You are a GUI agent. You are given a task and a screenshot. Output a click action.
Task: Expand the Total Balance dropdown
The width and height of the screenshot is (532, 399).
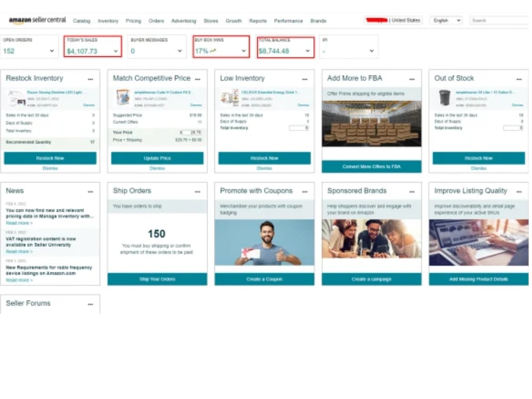(307, 51)
